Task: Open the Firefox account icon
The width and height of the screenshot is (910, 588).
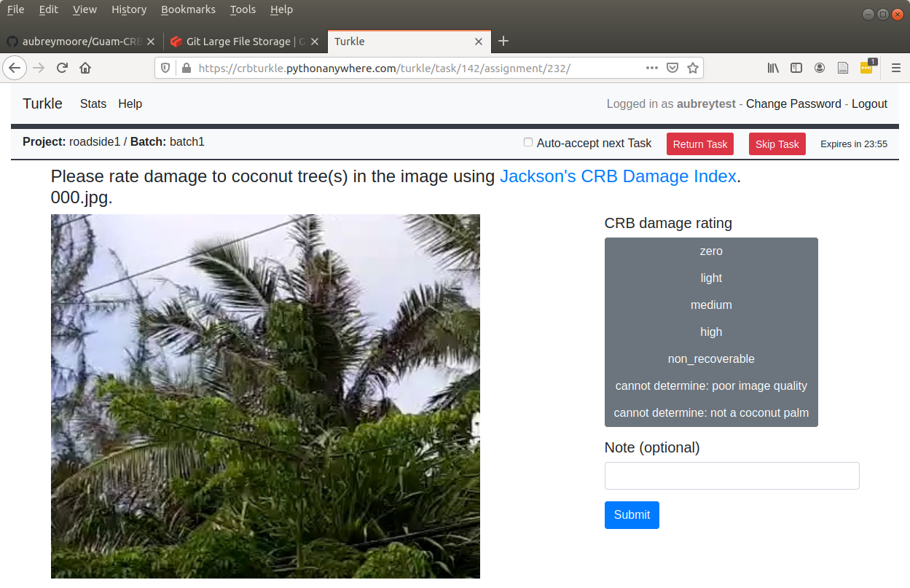Action: click(820, 68)
